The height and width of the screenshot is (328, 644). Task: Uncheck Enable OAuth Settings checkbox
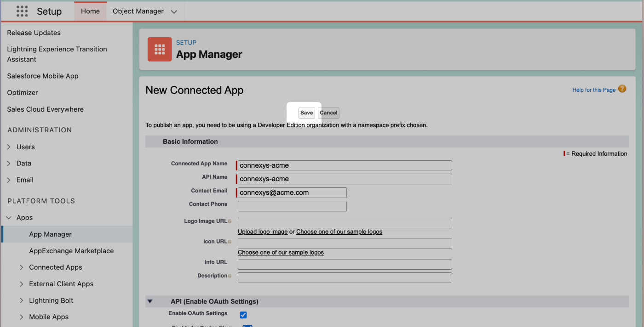[243, 315]
